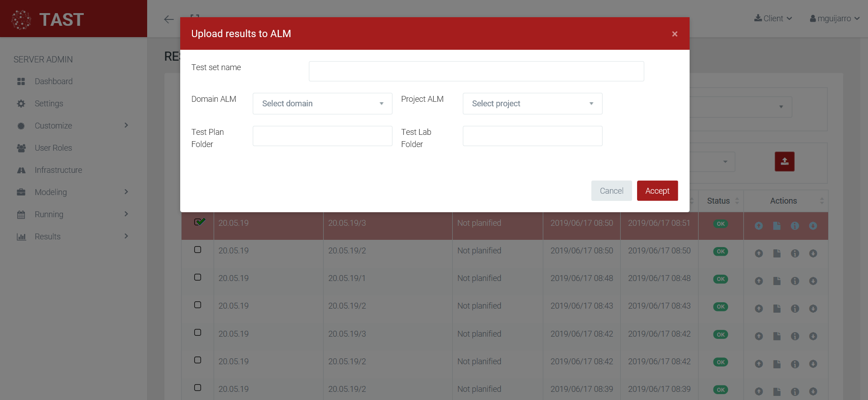Check the checkbox for the 08:48 row
868x400 pixels.
point(198,277)
